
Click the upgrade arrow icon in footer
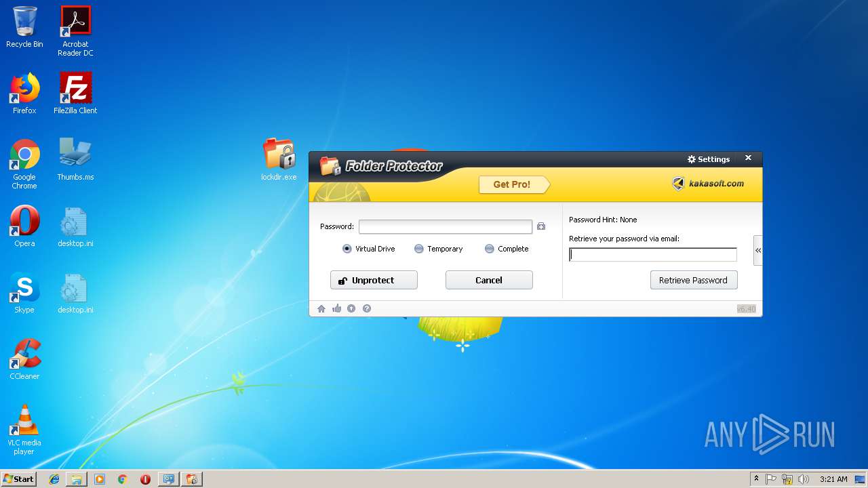pyautogui.click(x=351, y=308)
